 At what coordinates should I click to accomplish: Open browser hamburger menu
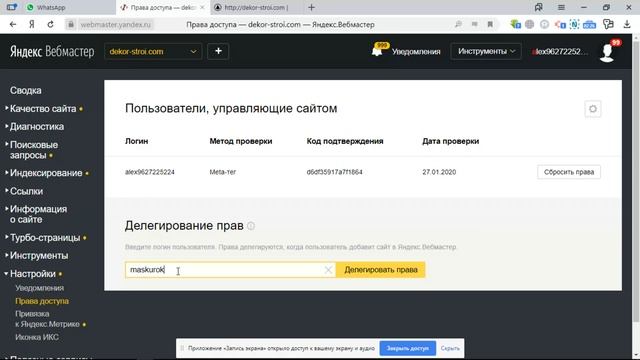tap(561, 7)
